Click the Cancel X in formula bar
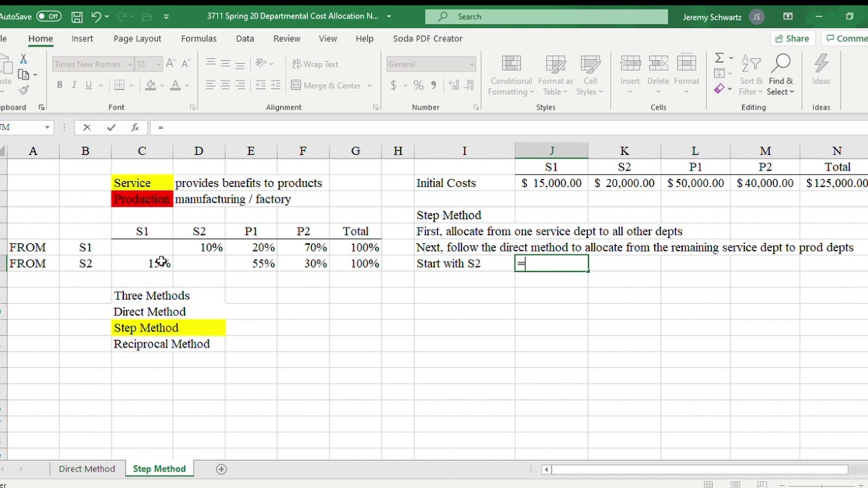Screen dimensions: 868x488 point(87,127)
